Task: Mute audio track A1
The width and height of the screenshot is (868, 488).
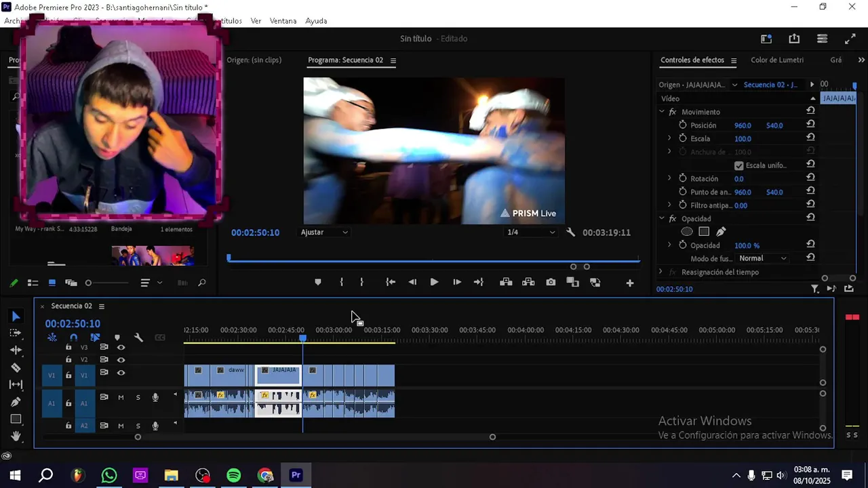Action: 121,398
